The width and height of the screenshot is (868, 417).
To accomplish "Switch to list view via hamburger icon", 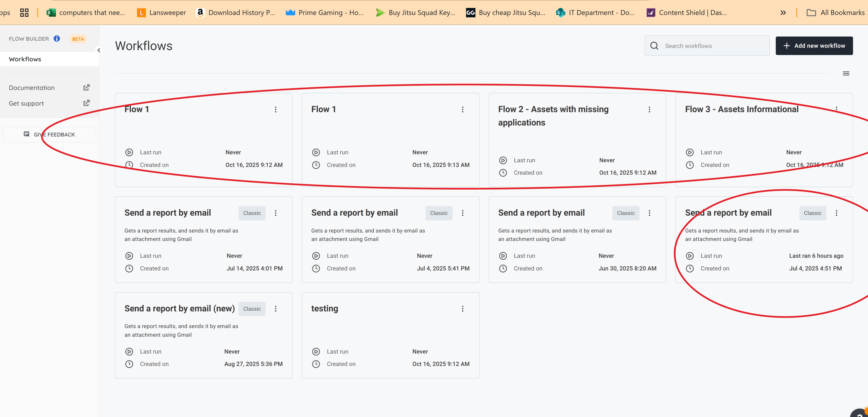I will pyautogui.click(x=846, y=74).
